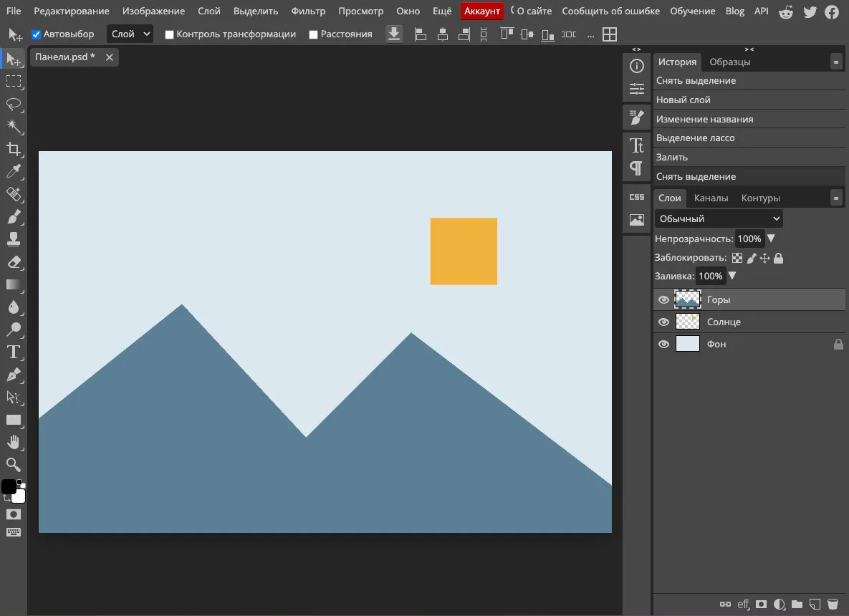
Task: Hide the Фон layer
Action: click(663, 345)
